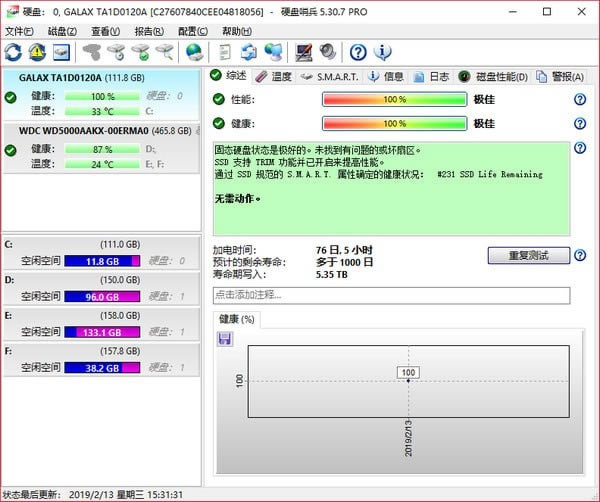Switch to the 温度 temperature tab
The image size is (600, 502).
[274, 76]
